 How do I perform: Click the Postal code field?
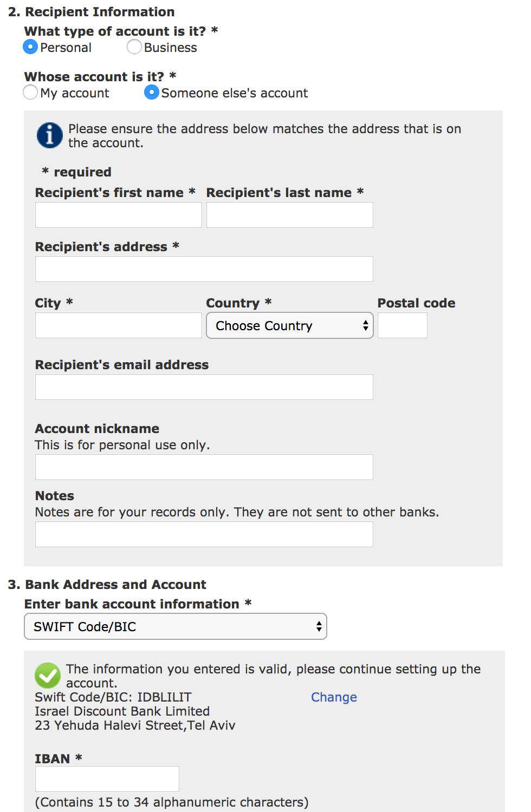tap(403, 325)
